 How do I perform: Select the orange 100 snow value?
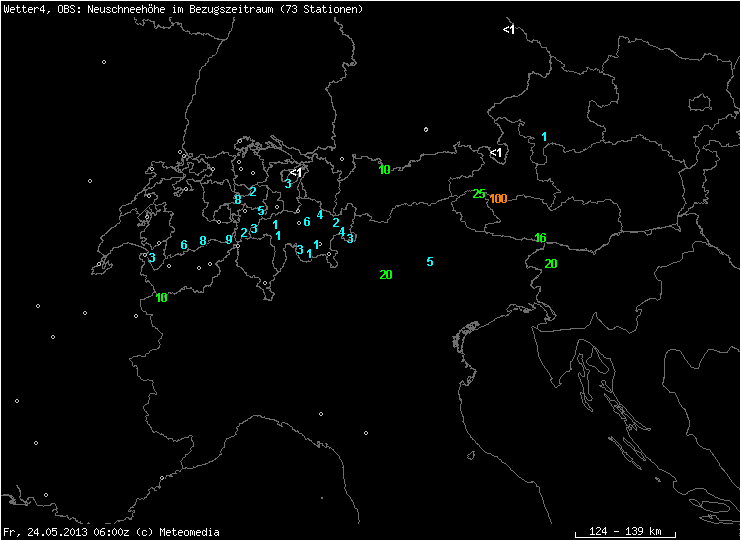coord(498,199)
